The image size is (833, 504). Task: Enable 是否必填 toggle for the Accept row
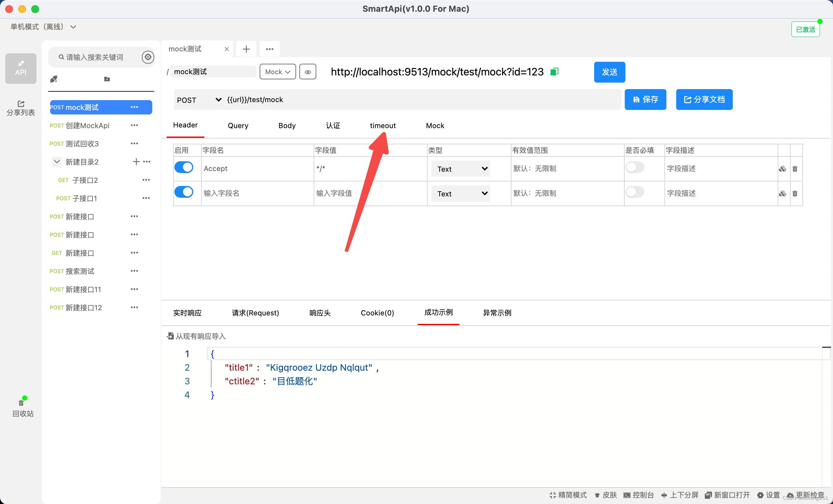pos(635,167)
